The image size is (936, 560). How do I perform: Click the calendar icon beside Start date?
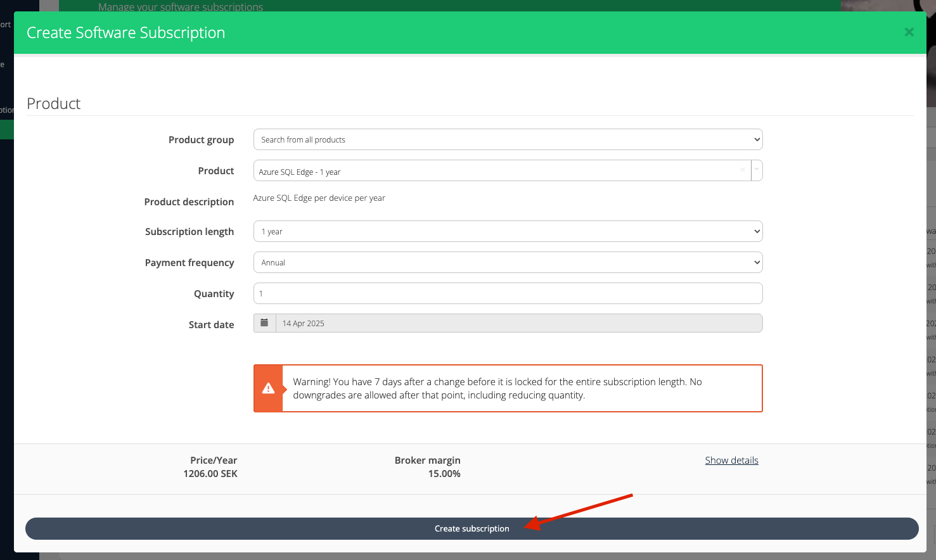(x=265, y=323)
